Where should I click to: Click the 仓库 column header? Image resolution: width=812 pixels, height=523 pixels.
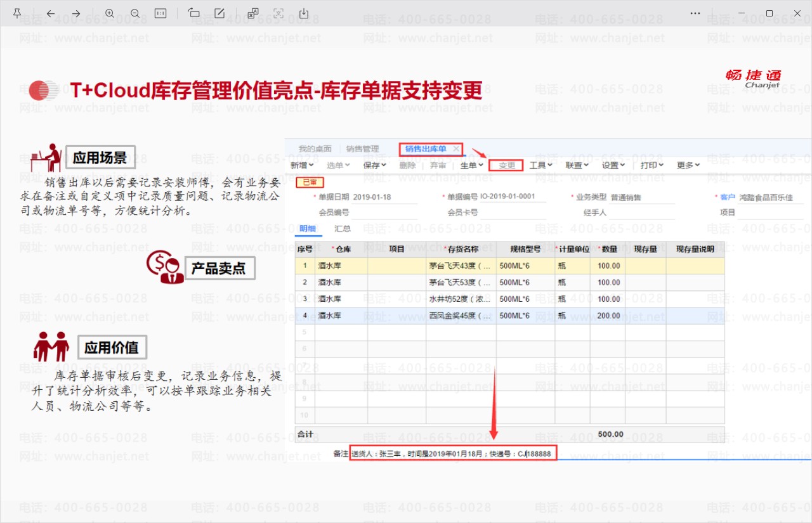(x=341, y=249)
